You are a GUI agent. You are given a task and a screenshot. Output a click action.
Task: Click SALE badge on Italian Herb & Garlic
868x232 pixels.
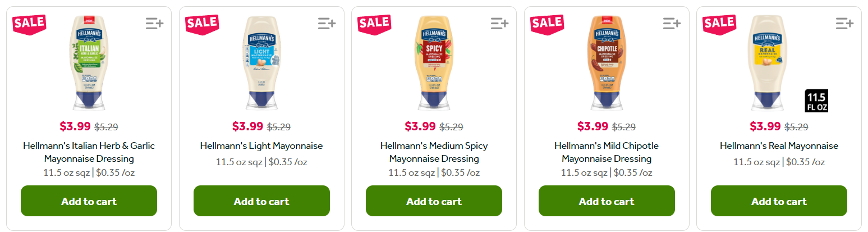click(x=29, y=24)
